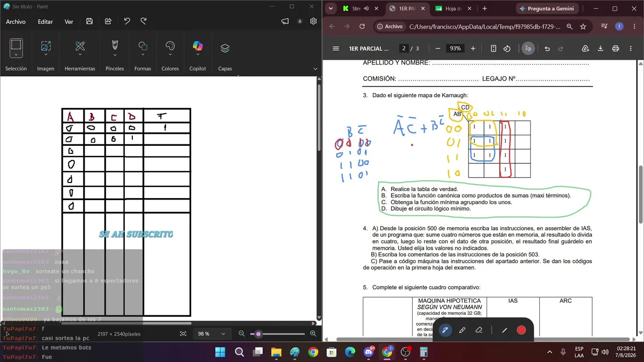Expand the Imagen tool group

(46, 55)
